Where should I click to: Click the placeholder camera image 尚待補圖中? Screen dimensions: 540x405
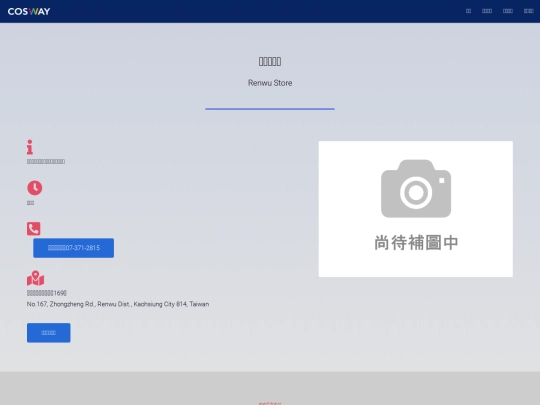(x=416, y=209)
